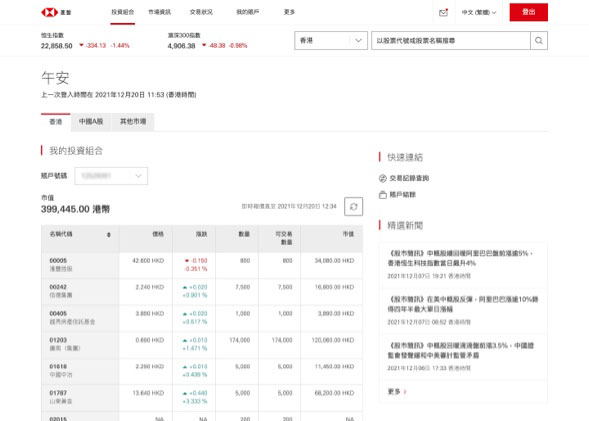Image resolution: width=589 pixels, height=421 pixels.
Task: Click stock code 00242 row
Action: click(x=202, y=291)
